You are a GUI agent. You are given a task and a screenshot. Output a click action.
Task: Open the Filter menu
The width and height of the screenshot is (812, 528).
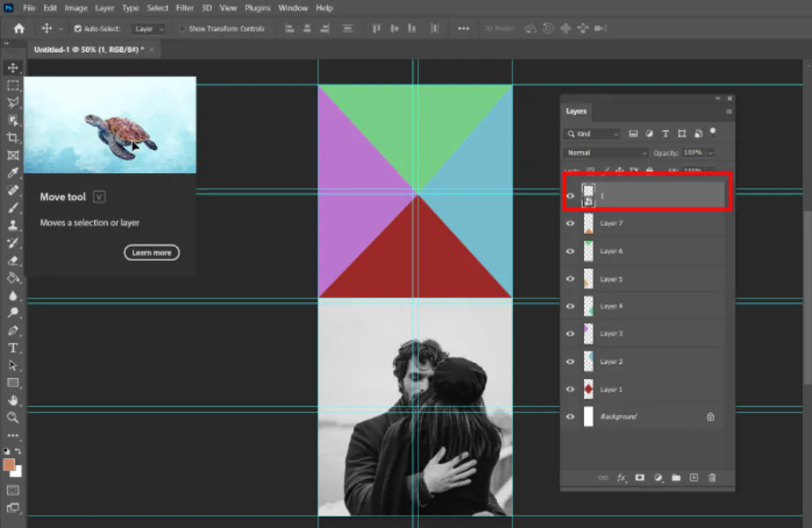click(184, 8)
